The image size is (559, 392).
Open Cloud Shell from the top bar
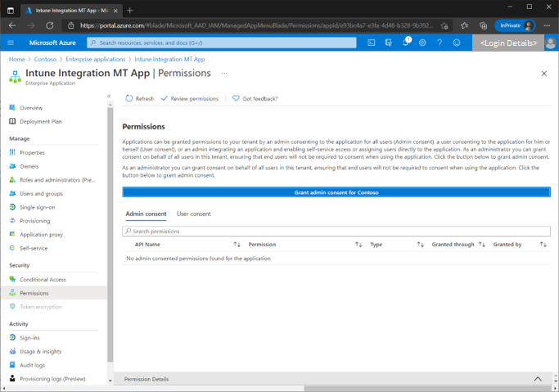click(x=371, y=43)
